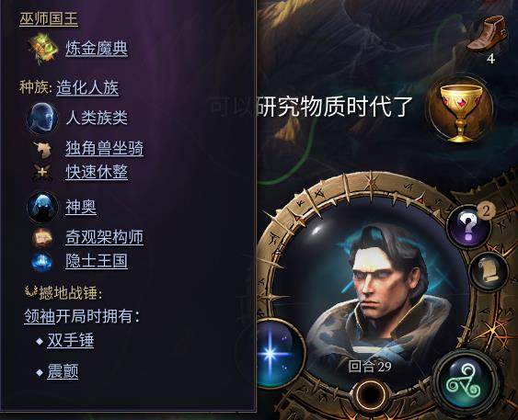
Task: Click the 震颤 ability link
Action: click(x=63, y=371)
